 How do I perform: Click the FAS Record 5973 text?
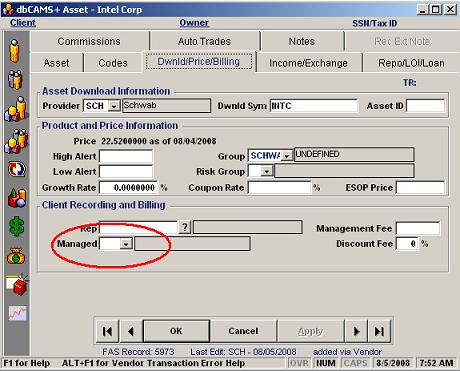click(138, 352)
